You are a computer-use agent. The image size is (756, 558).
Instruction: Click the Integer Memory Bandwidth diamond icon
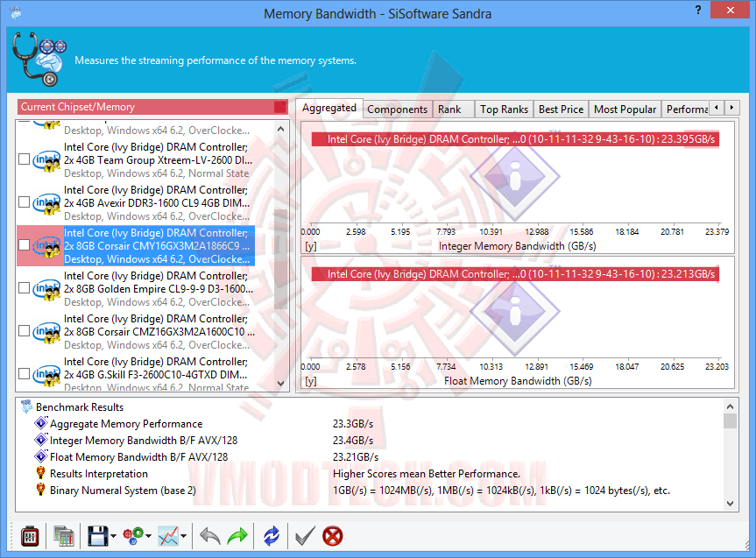click(x=41, y=440)
